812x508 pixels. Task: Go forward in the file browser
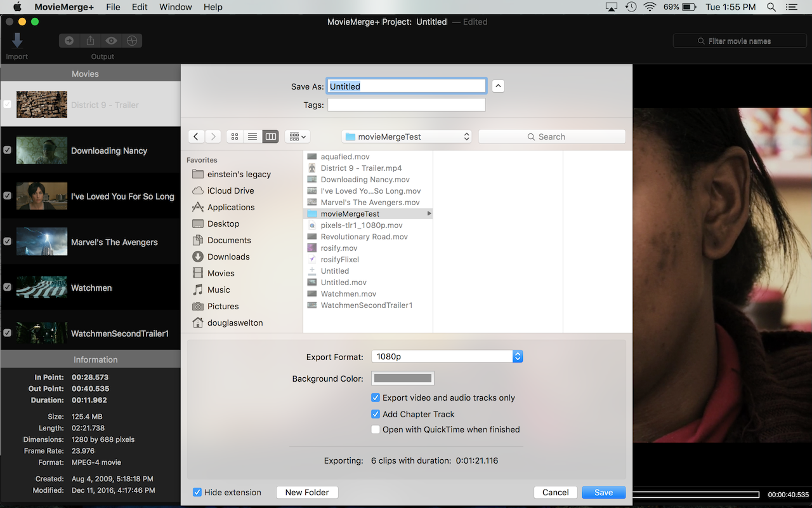[x=213, y=137]
